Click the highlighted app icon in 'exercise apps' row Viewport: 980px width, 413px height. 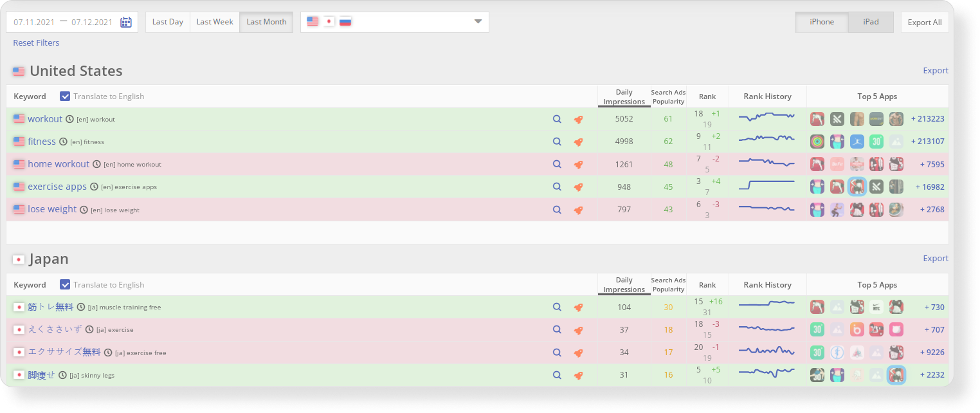[857, 187]
